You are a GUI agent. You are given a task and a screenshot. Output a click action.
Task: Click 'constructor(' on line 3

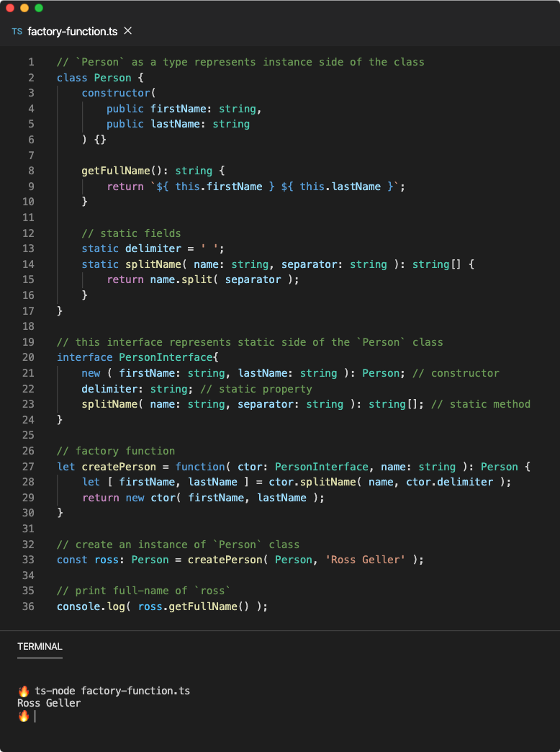119,93
